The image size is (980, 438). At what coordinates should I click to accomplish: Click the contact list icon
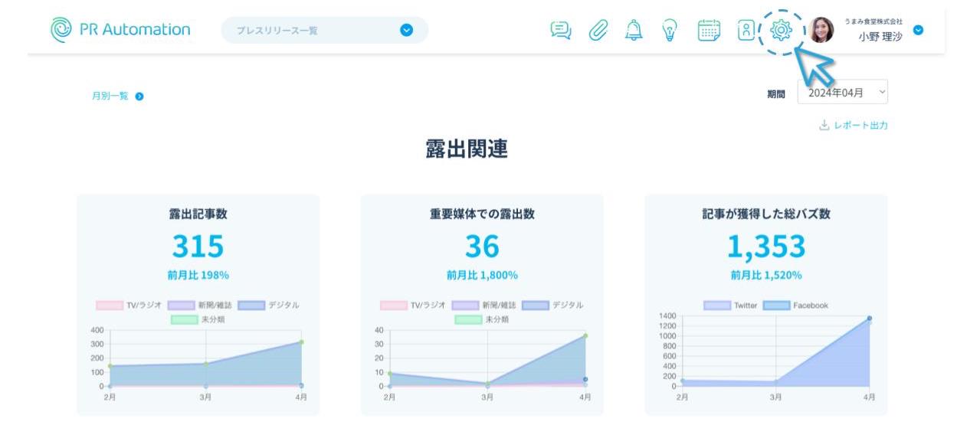point(746,30)
